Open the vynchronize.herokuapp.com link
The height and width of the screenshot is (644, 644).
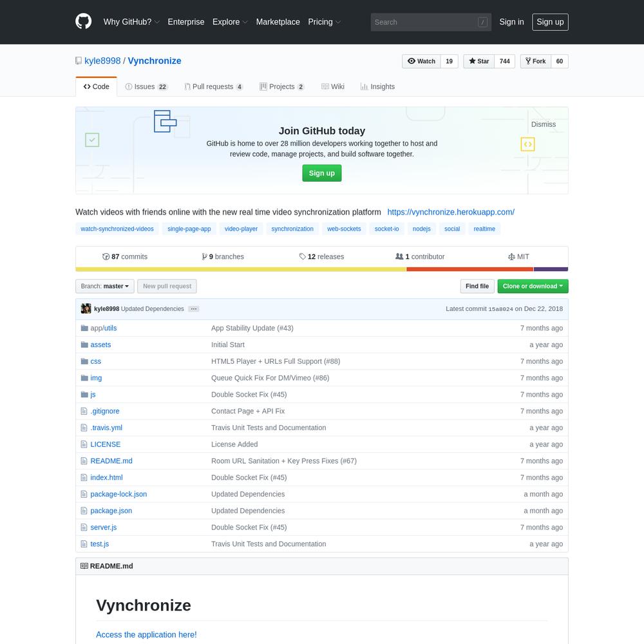[451, 212]
